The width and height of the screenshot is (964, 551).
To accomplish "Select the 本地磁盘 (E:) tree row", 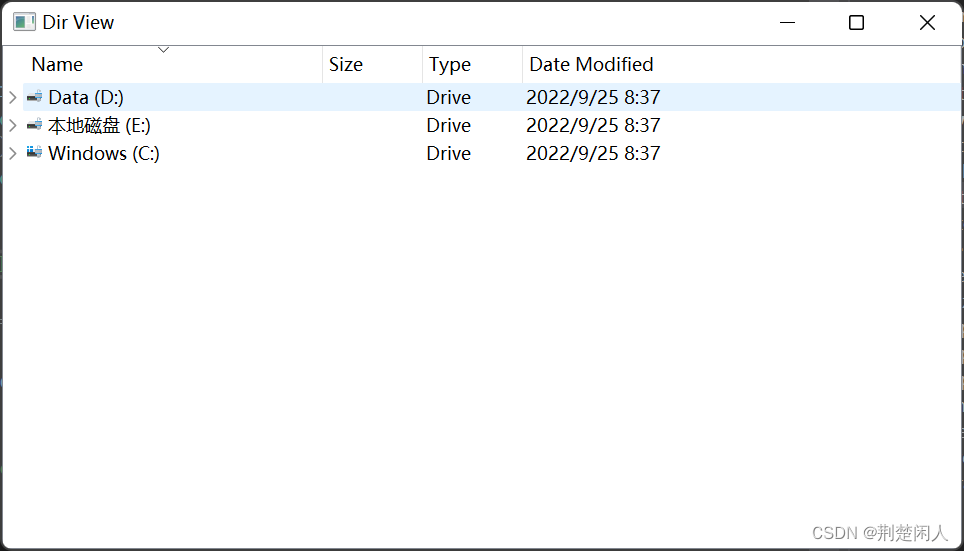I will [491, 125].
